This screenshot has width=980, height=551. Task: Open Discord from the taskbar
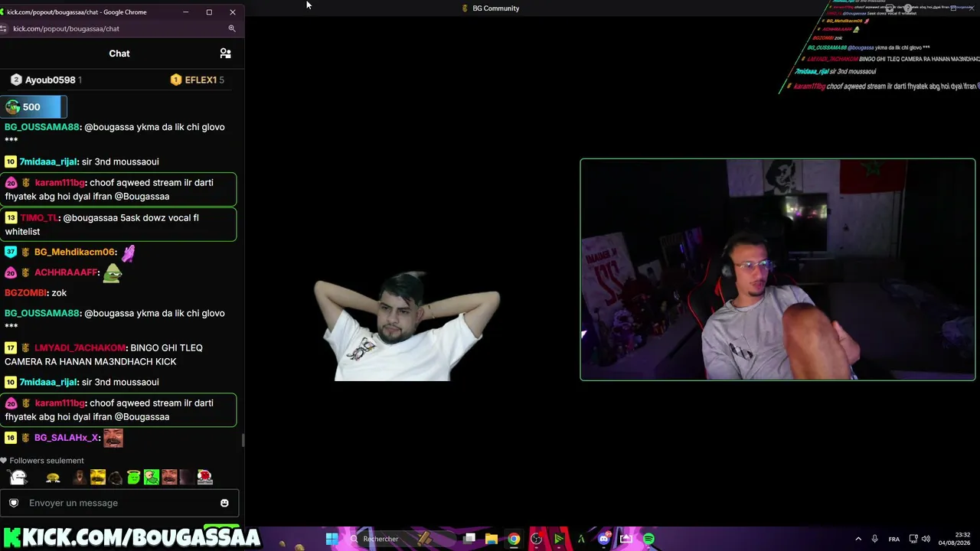[604, 539]
